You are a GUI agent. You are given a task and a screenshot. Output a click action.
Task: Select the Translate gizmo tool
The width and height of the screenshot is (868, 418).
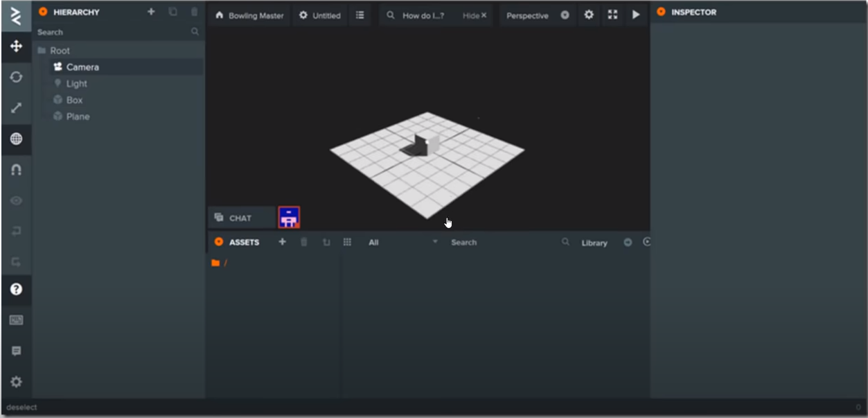pyautogui.click(x=15, y=47)
